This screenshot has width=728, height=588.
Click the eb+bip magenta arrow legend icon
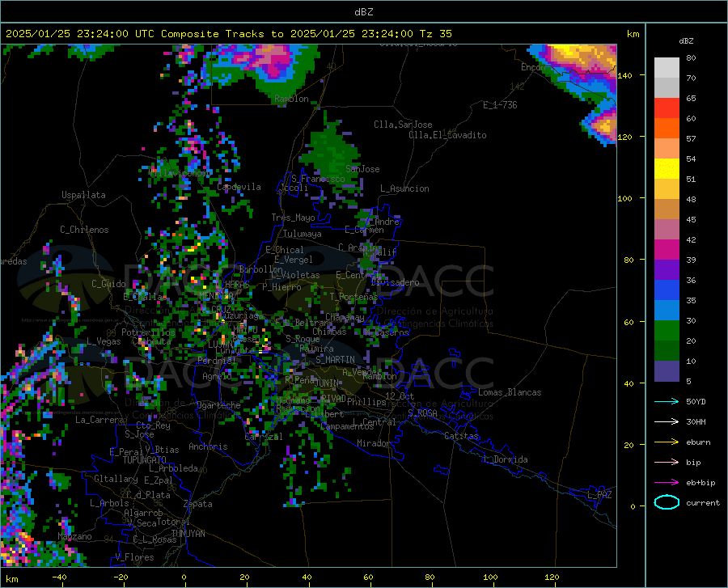[667, 483]
